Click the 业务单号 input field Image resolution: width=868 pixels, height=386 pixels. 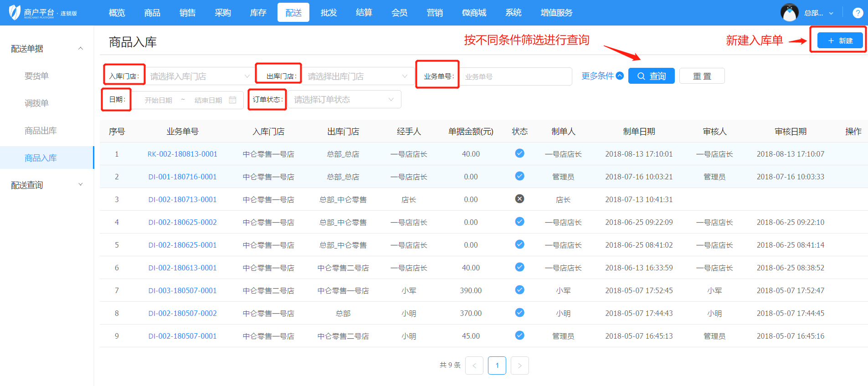click(x=515, y=76)
